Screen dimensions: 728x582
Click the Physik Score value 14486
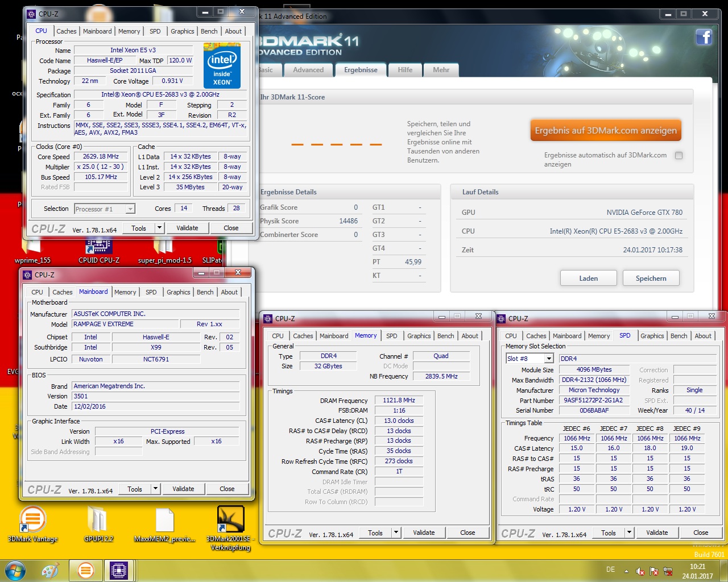(348, 221)
